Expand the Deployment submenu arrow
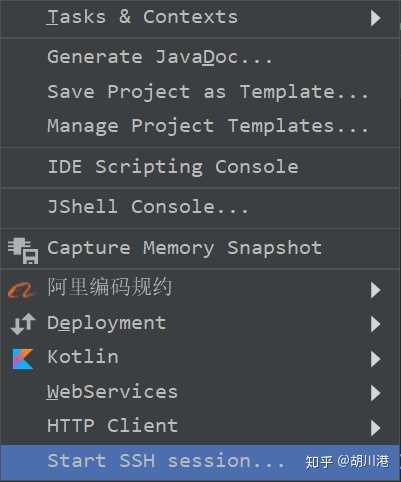The height and width of the screenshot is (482, 401). [376, 324]
